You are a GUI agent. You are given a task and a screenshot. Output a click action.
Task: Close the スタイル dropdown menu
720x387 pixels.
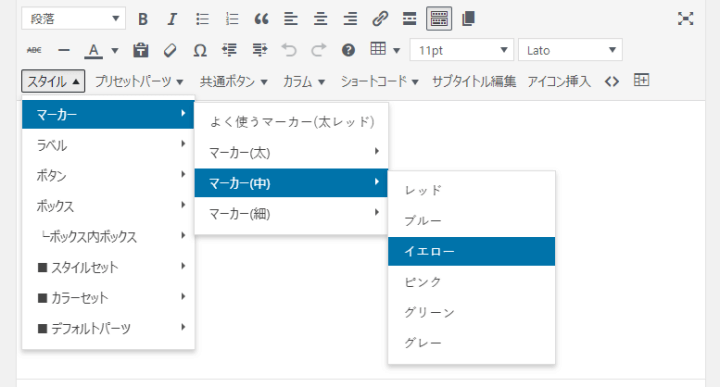click(53, 81)
